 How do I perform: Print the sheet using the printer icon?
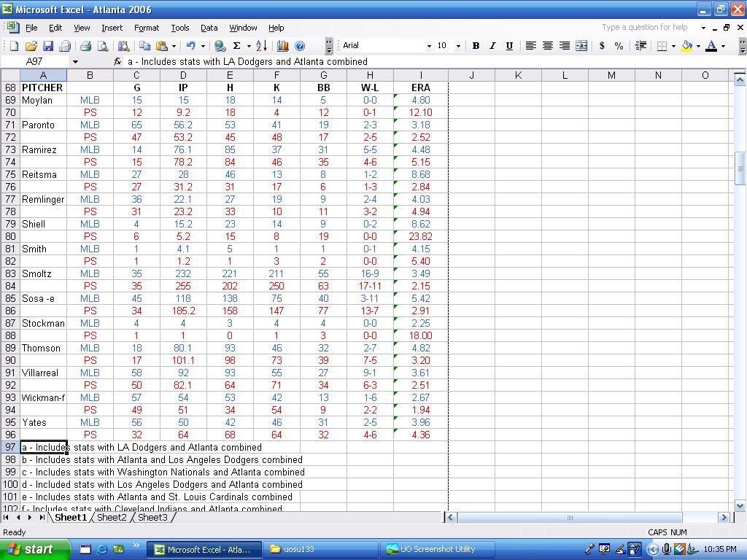click(86, 46)
